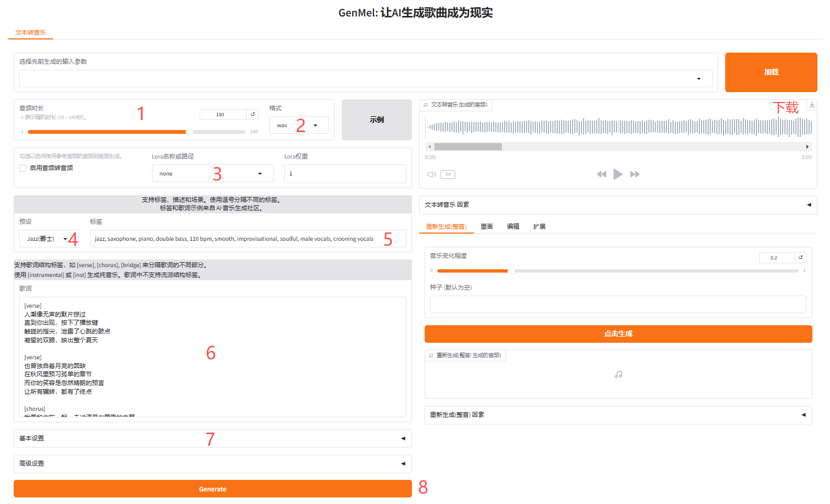The width and height of the screenshot is (830, 504).
Task: Click the Lora权重 input field
Action: click(345, 174)
